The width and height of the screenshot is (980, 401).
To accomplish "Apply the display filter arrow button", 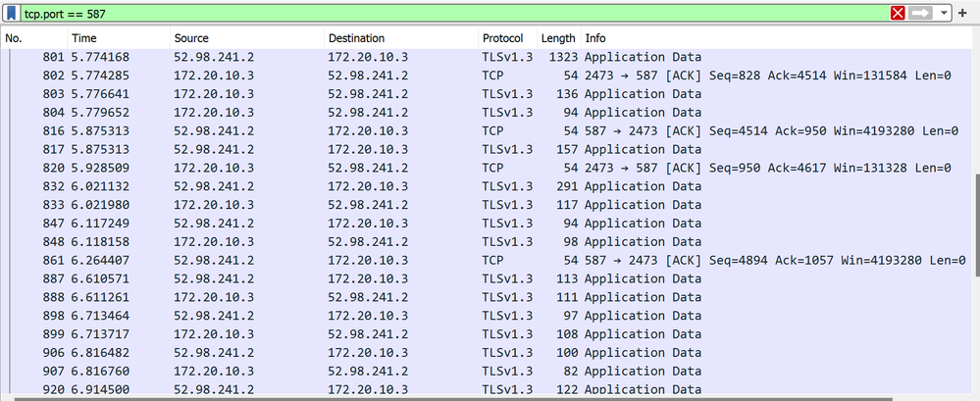I will tap(920, 13).
